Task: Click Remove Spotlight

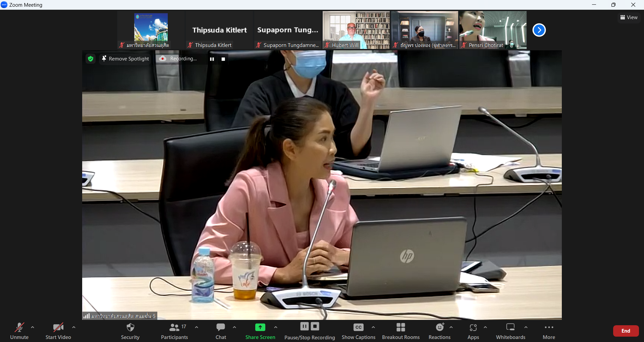Action: coord(125,59)
